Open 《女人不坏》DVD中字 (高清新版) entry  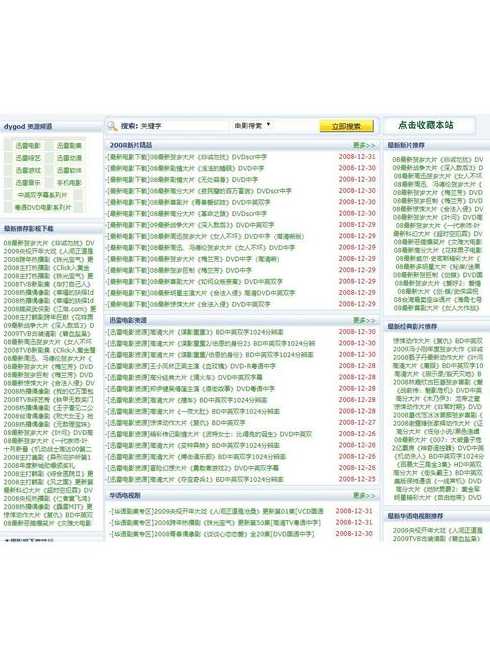point(205,236)
